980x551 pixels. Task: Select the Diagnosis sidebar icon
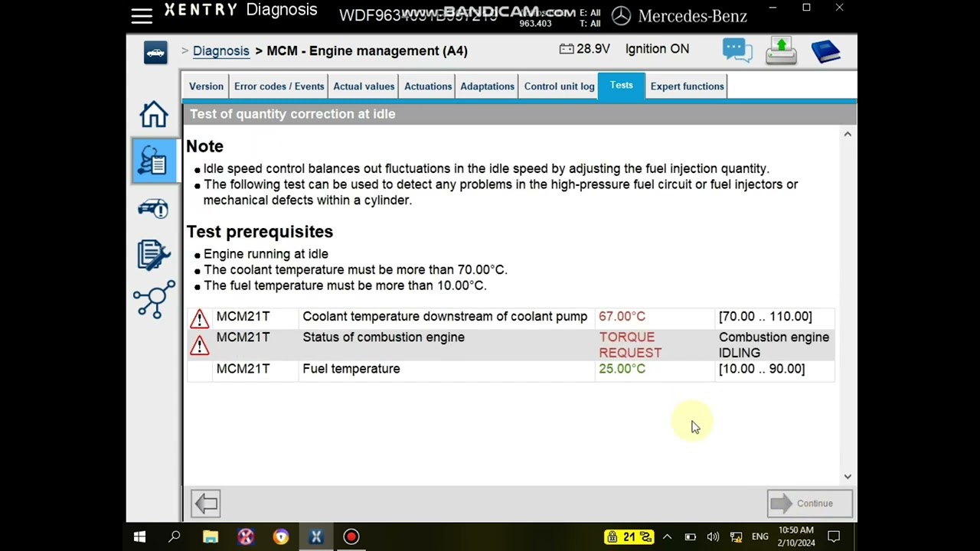[154, 161]
